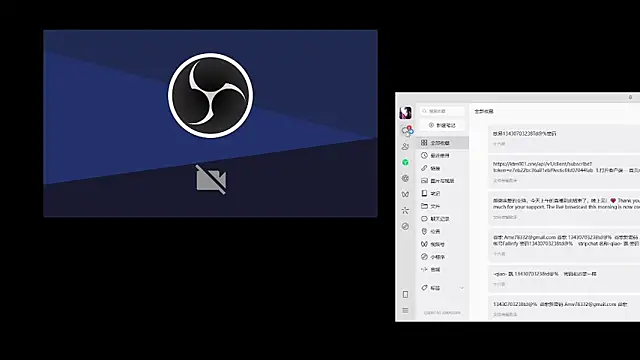Select the All Favorites grid category

point(443,143)
